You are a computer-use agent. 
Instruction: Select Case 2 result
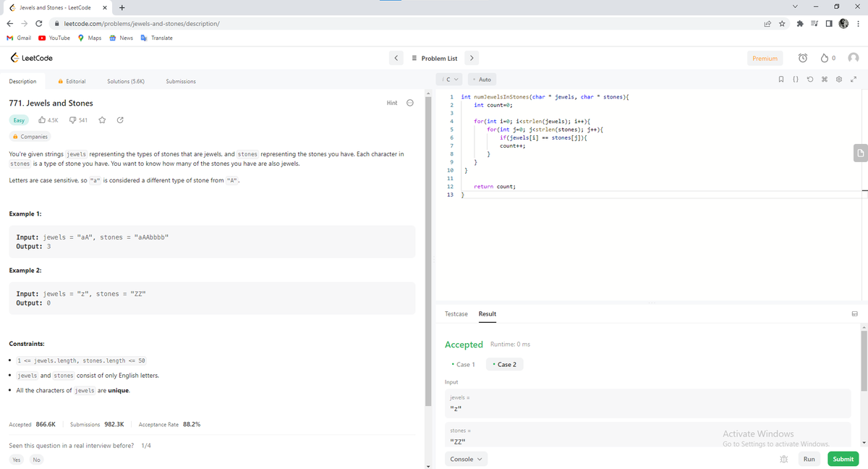[504, 364]
